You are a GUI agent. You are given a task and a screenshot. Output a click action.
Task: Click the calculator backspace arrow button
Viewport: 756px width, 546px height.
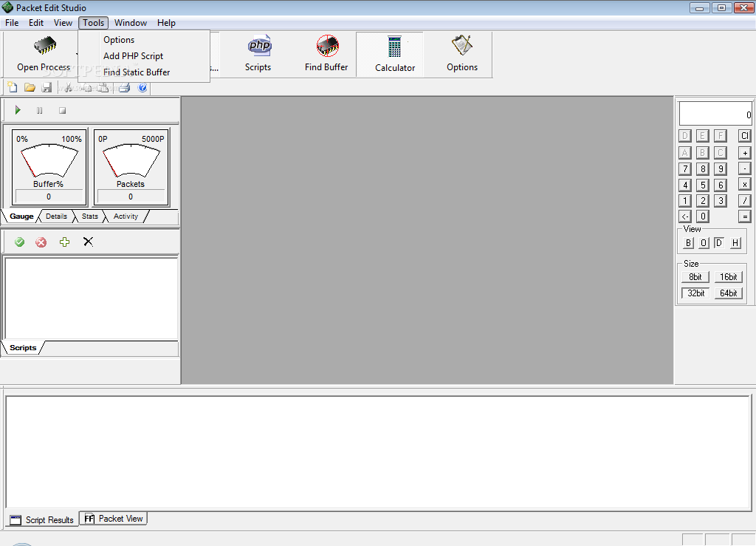684,216
